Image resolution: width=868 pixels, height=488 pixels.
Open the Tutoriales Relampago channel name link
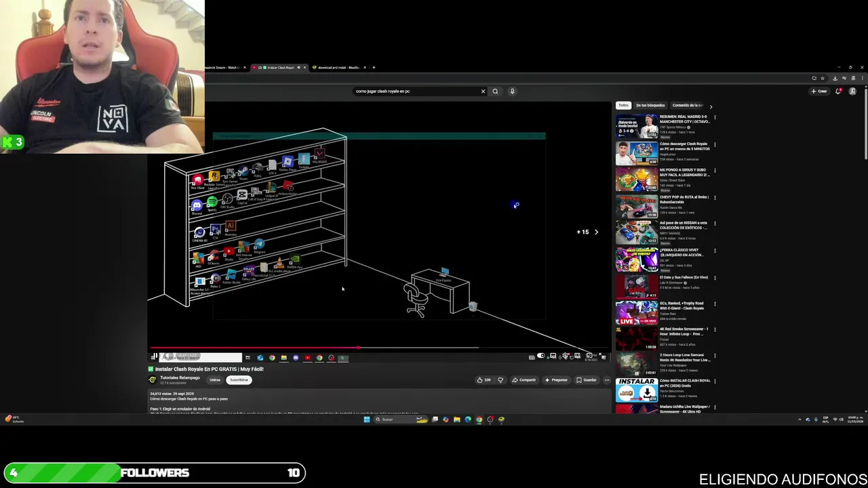point(180,378)
